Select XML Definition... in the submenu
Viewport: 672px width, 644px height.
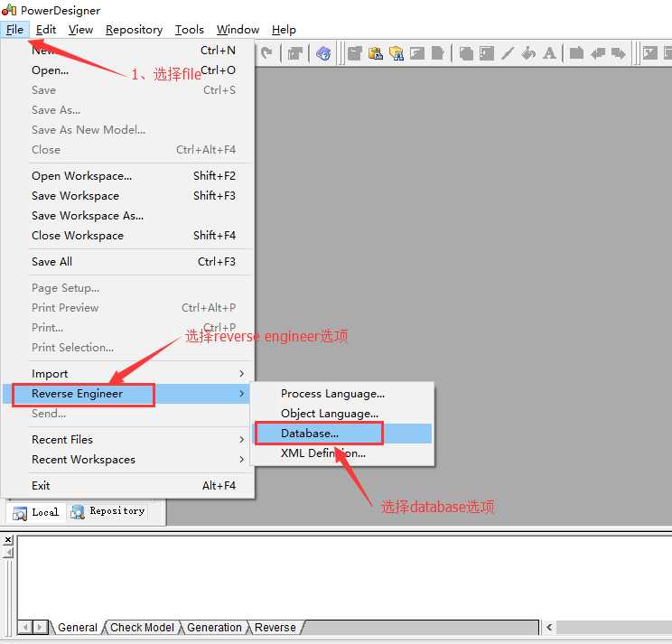point(343,453)
